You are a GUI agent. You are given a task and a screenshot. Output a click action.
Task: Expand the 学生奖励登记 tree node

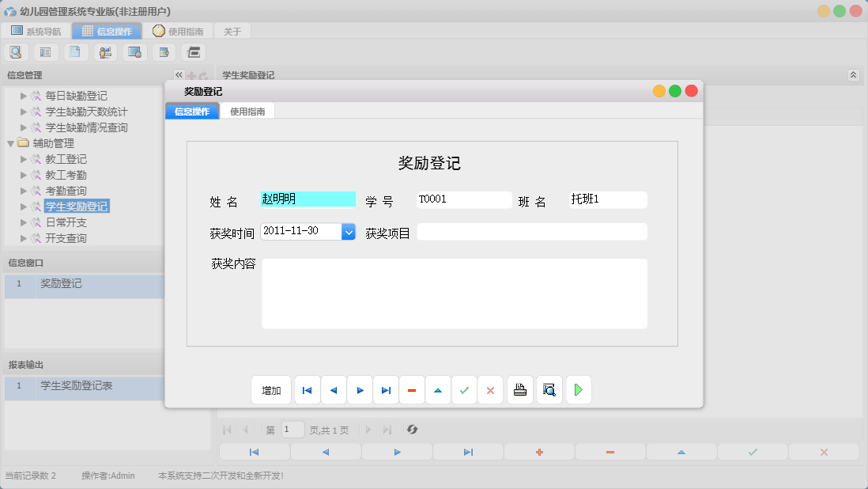pyautogui.click(x=21, y=205)
